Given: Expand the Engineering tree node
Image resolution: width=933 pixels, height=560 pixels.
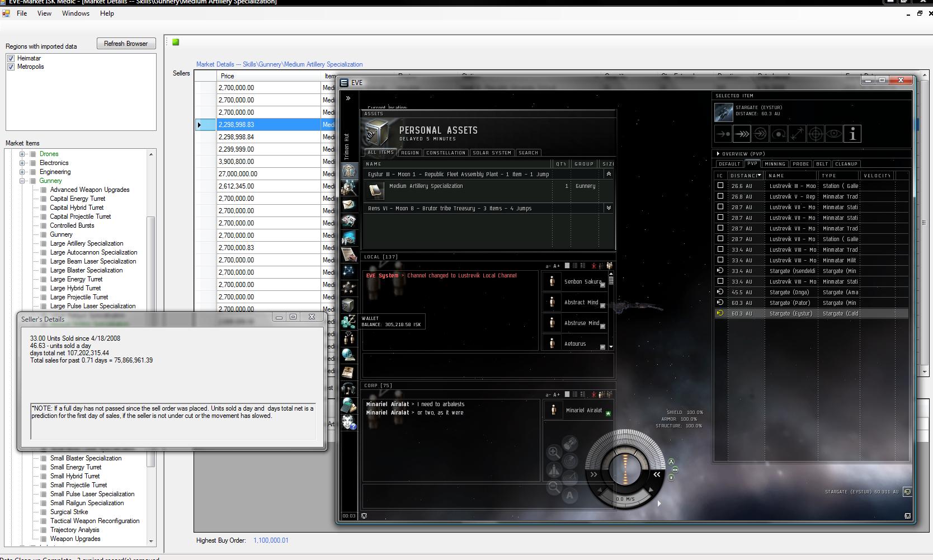Looking at the screenshot, I should 22,172.
